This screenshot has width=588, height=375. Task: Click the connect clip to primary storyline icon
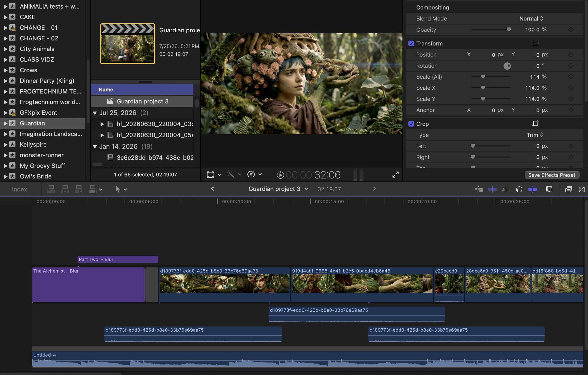(x=51, y=189)
